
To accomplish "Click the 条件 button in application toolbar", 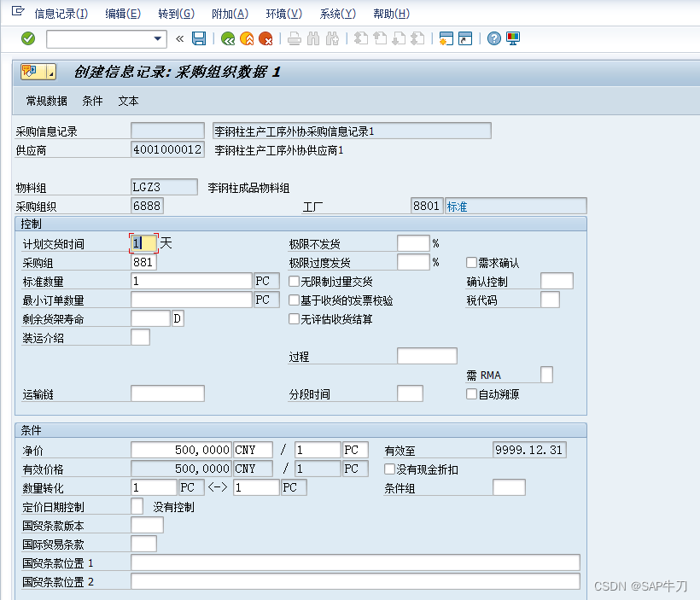I will pos(92,101).
